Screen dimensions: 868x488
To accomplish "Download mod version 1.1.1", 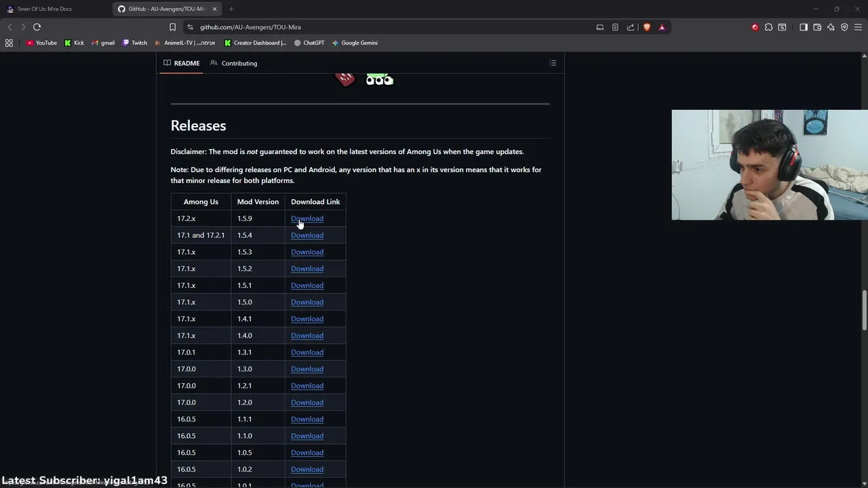I will tap(307, 419).
